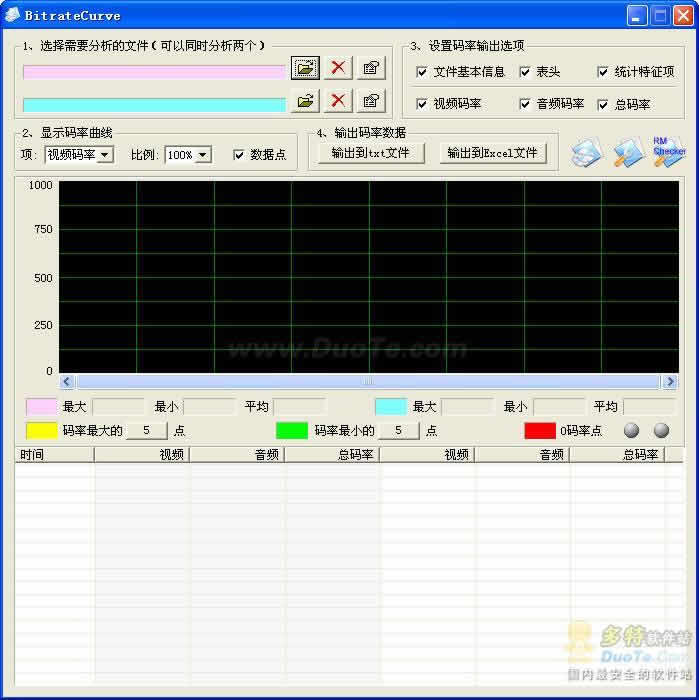Click the first 总码率 column header
This screenshot has width=699, height=700.
pyautogui.click(x=333, y=454)
